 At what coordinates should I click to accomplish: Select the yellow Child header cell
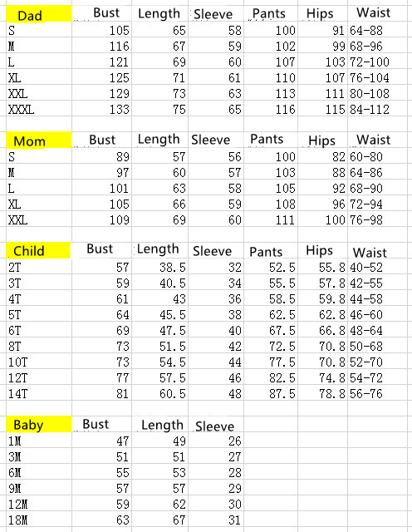[x=38, y=250]
